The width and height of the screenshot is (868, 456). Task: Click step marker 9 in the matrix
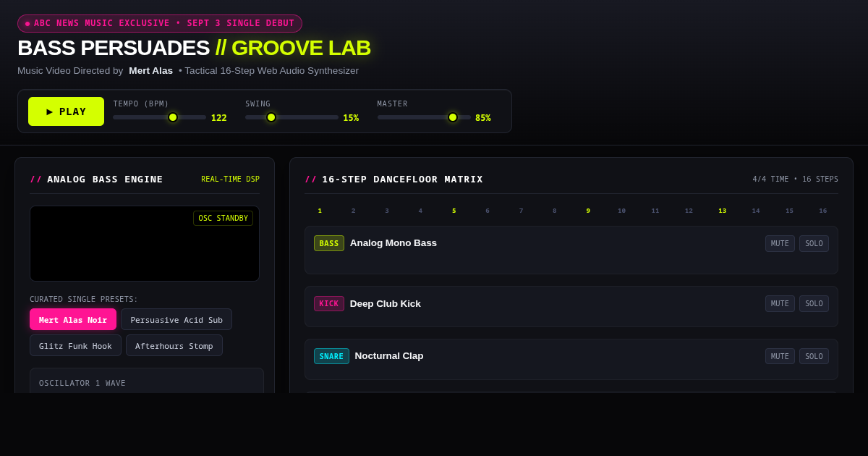tap(588, 211)
